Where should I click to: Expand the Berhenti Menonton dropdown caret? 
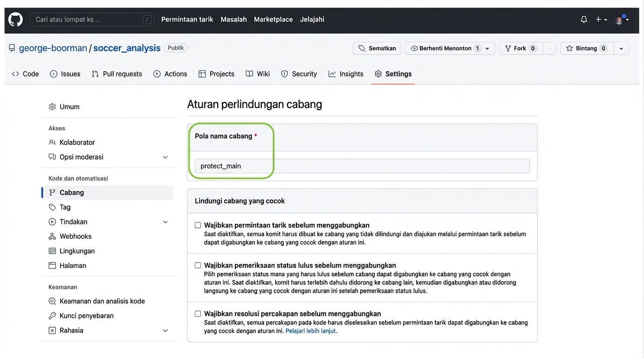tap(488, 48)
